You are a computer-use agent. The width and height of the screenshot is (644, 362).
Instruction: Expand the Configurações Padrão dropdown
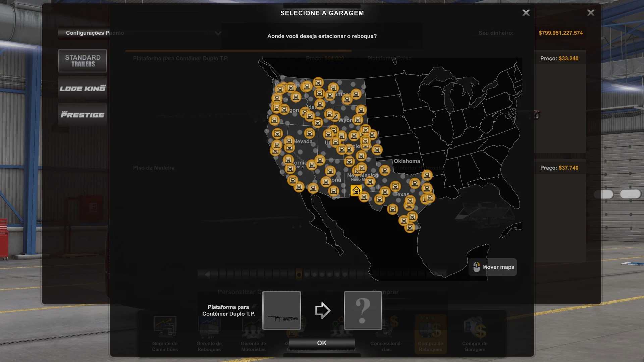[95, 33]
